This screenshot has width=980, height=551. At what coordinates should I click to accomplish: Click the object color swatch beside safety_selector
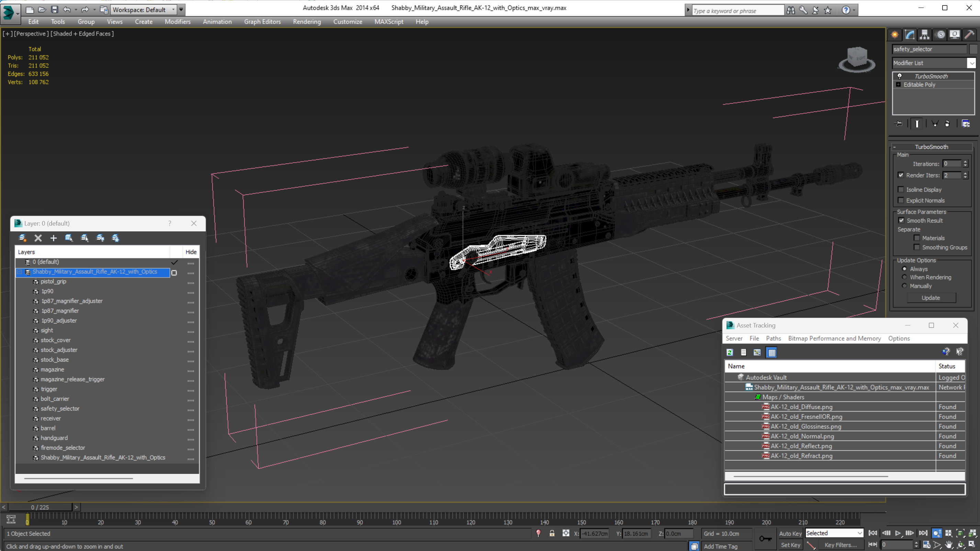[973, 49]
